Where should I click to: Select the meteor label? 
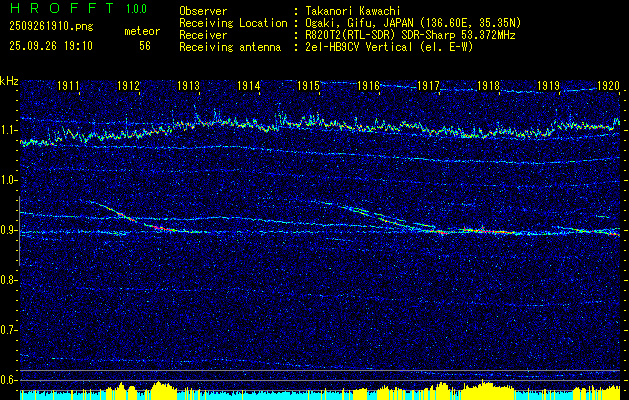[141, 32]
